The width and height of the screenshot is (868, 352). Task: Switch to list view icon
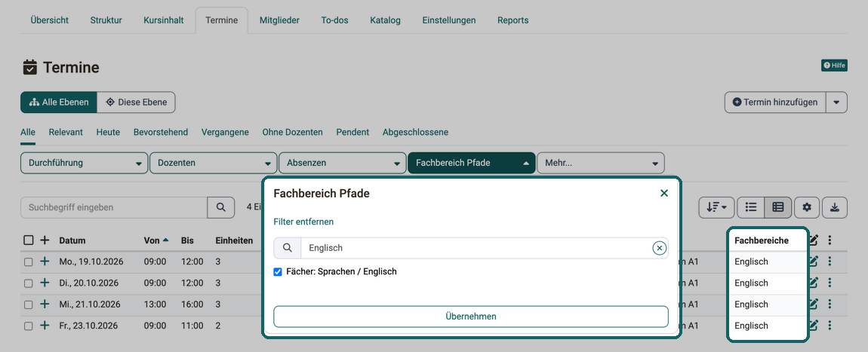(751, 207)
